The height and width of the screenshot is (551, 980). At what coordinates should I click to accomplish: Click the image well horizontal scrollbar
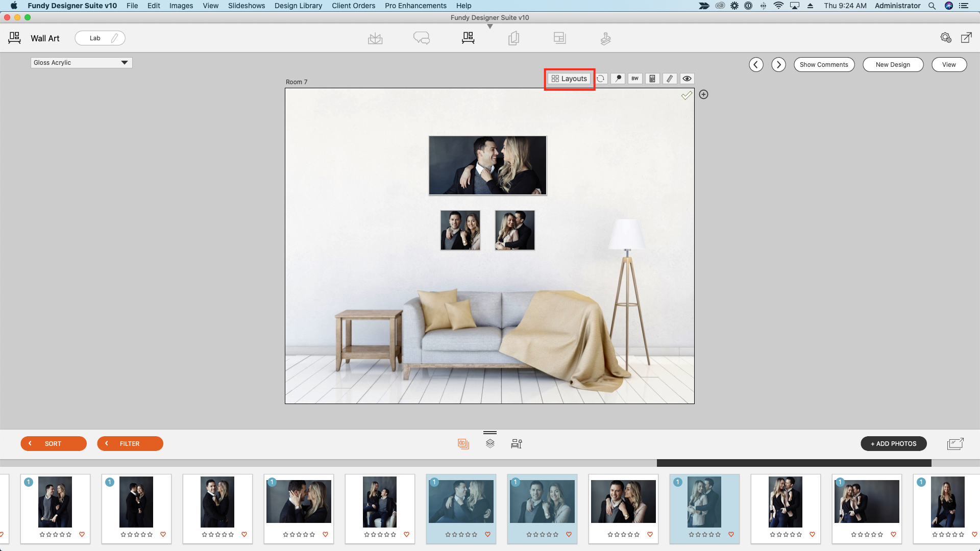794,463
